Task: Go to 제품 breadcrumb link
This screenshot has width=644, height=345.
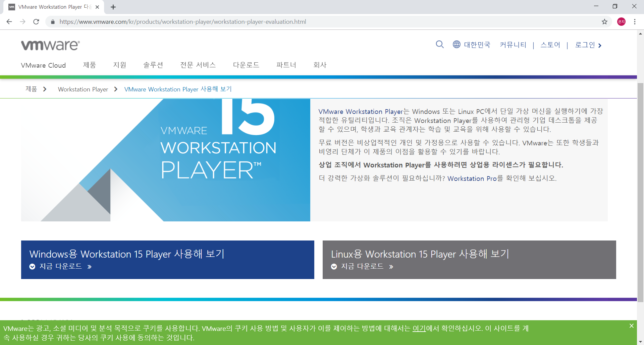Action: [31, 89]
